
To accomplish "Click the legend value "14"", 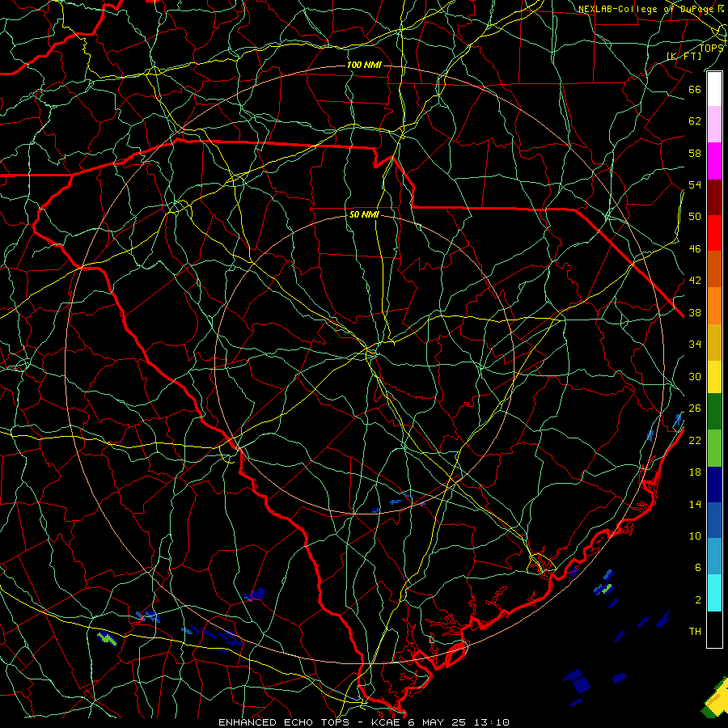I will point(695,504).
